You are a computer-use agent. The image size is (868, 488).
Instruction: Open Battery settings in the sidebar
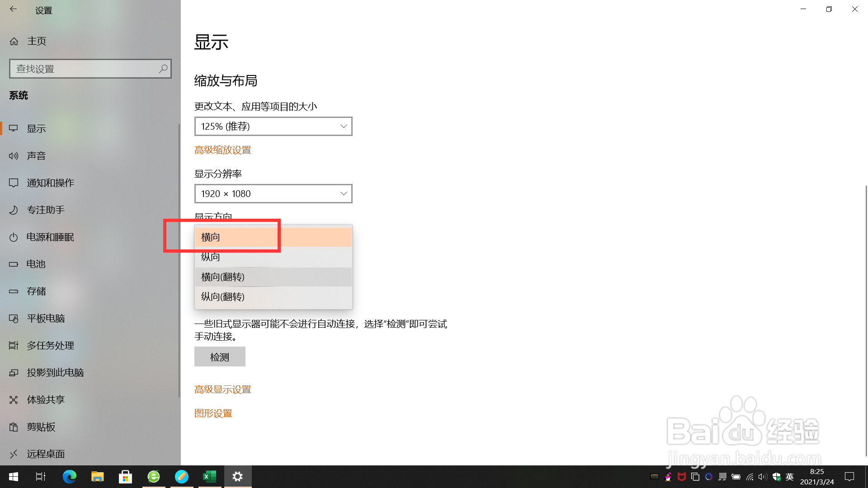coord(36,264)
